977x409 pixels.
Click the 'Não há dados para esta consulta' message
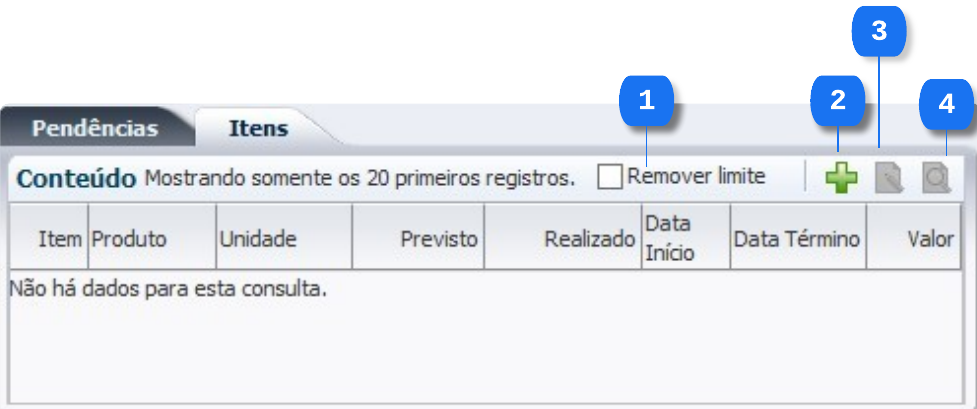168,289
